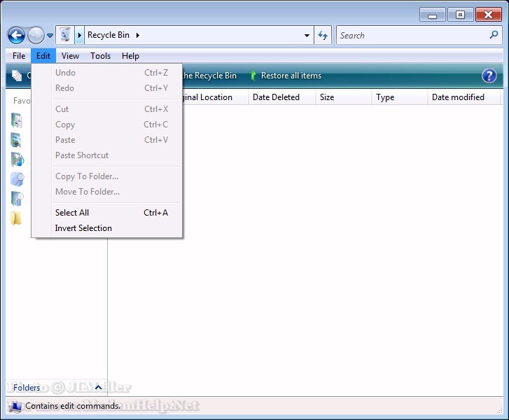The image size is (509, 420).
Task: Go back with the Back arrow button
Action: coord(16,35)
